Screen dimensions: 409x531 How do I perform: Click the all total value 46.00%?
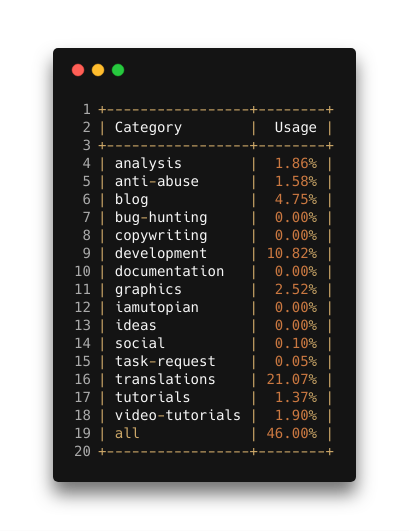tap(292, 433)
